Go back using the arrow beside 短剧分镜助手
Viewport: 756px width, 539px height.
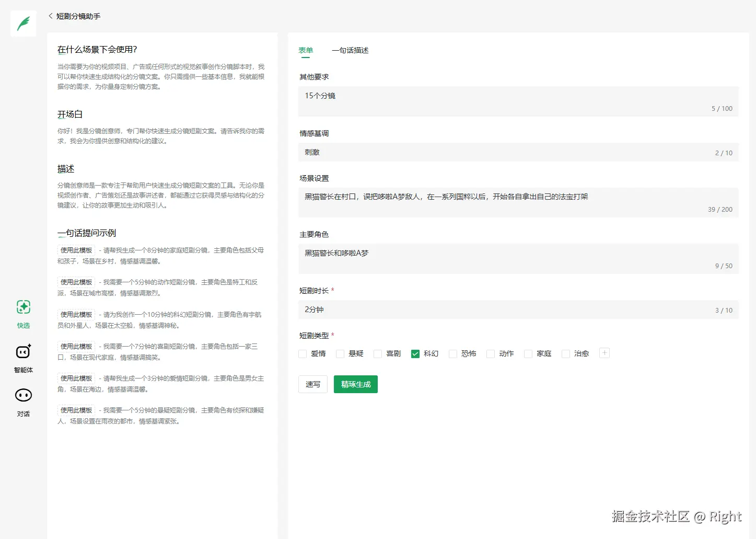(51, 16)
